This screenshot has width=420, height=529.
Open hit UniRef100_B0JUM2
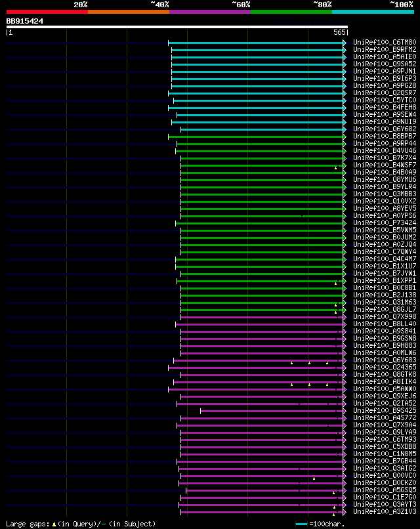385,238
